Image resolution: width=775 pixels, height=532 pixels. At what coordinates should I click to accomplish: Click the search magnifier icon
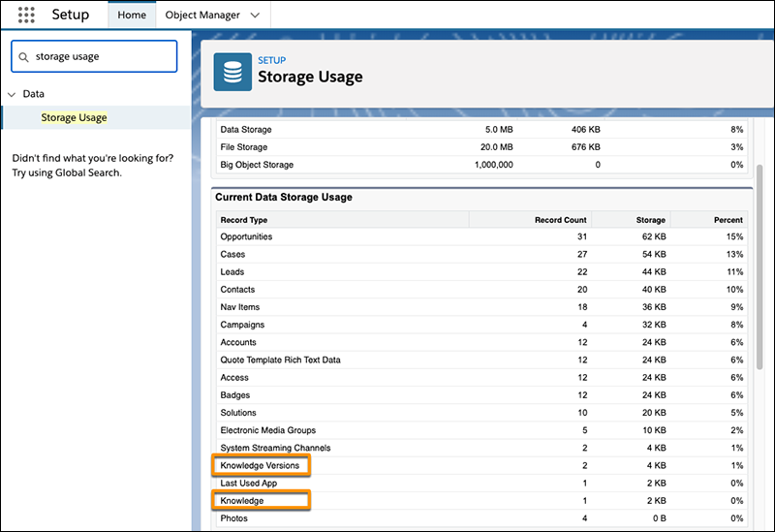pyautogui.click(x=23, y=57)
